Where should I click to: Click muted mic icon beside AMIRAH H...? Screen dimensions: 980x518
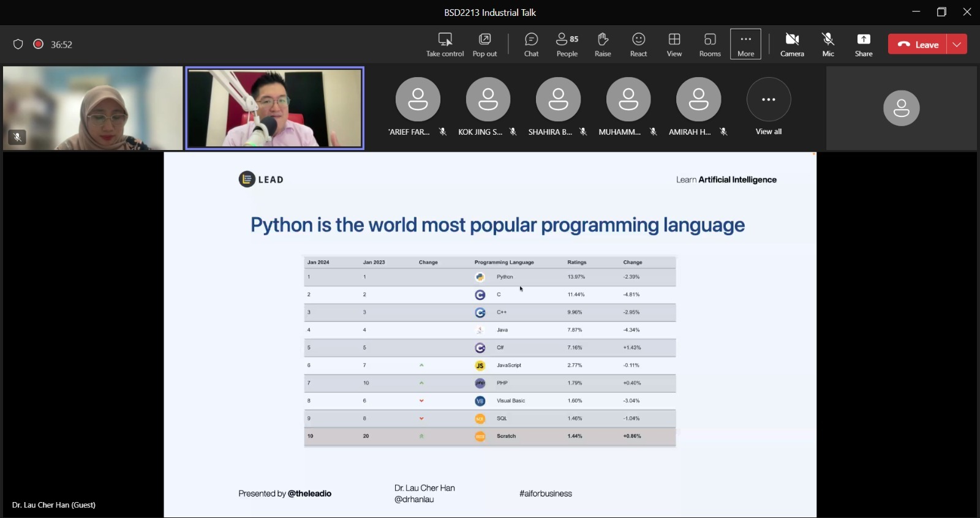click(723, 132)
